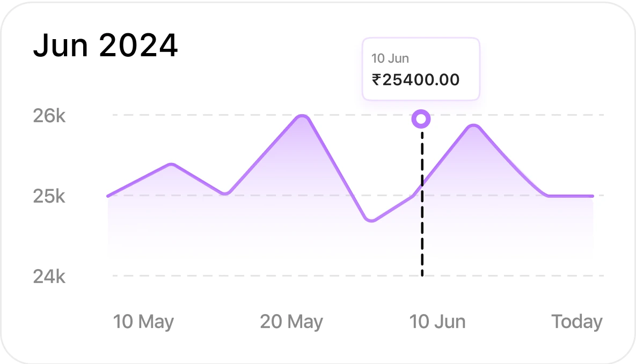This screenshot has width=636, height=364.
Task: Select the 10 May axis label
Action: pos(143,322)
